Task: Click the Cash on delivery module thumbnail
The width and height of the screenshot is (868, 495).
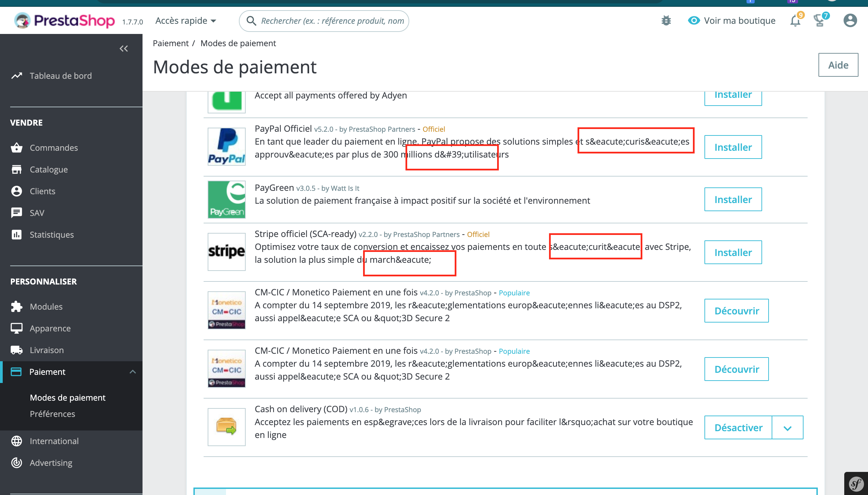Action: pyautogui.click(x=227, y=427)
